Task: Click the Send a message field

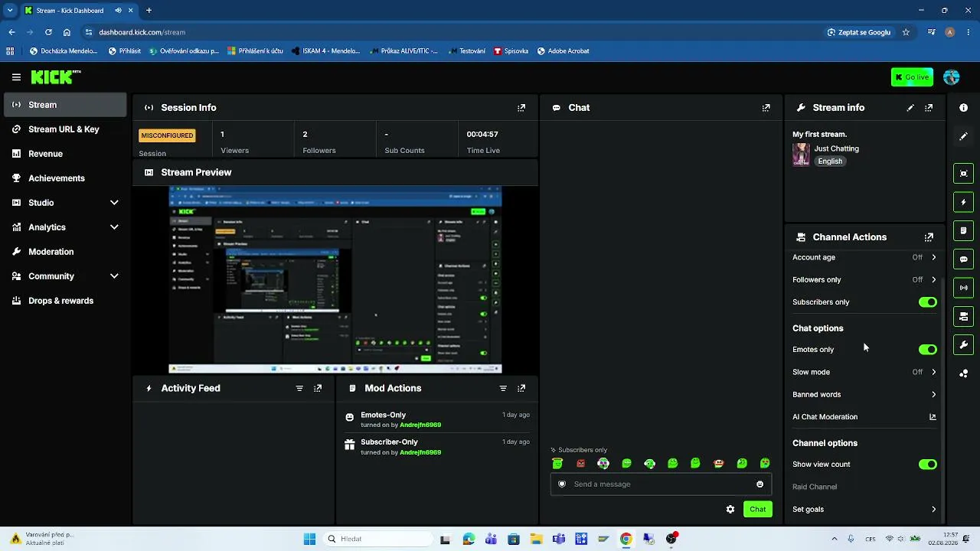Action: pyautogui.click(x=661, y=484)
